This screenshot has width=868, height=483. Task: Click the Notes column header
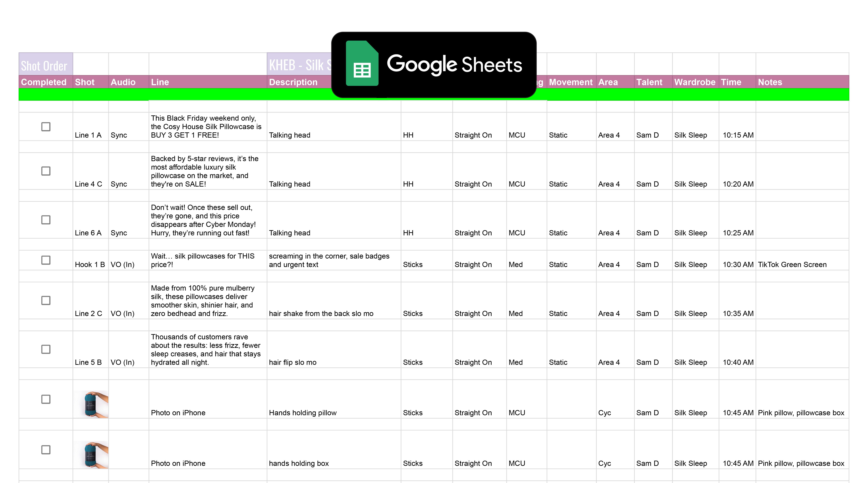770,82
